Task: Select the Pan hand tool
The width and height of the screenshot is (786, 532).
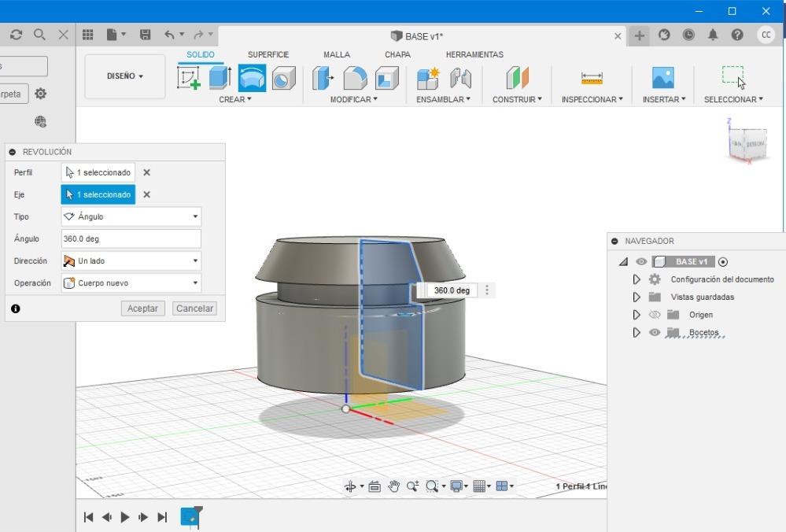Action: pyautogui.click(x=394, y=486)
